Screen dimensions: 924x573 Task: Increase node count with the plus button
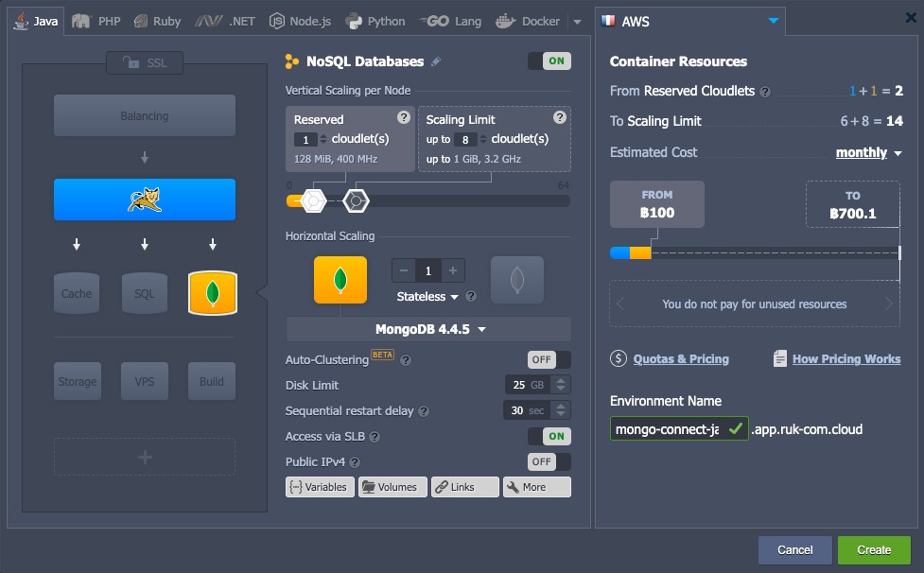pos(453,270)
